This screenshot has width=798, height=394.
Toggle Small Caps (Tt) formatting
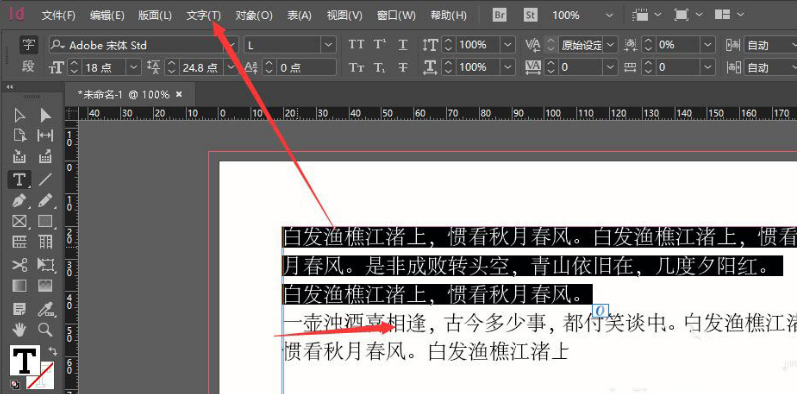[356, 67]
